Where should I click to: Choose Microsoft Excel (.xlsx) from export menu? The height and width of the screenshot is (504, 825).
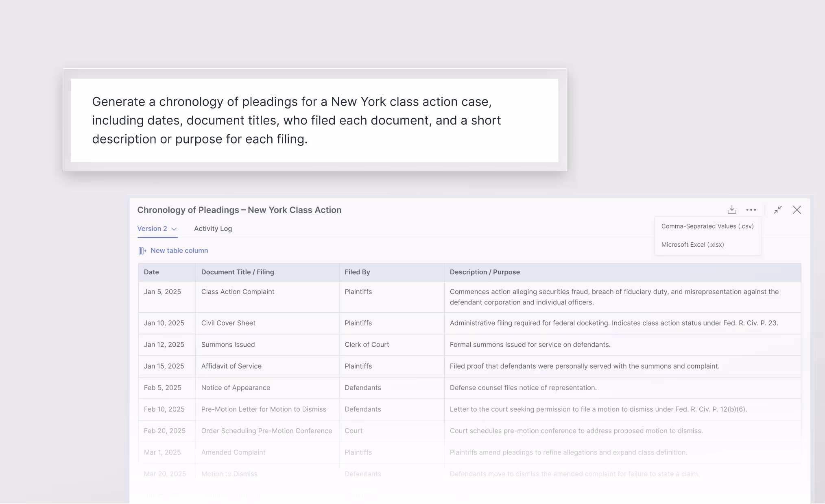[693, 244]
